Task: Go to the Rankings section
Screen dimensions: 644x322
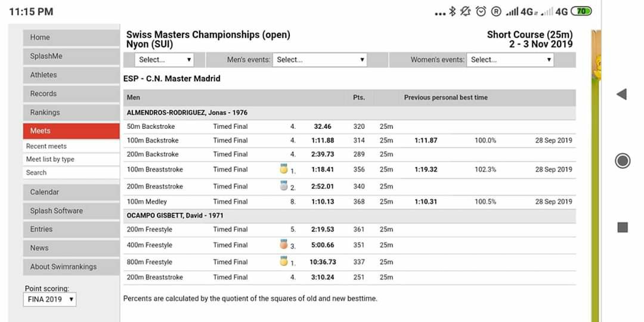Action: click(x=71, y=112)
